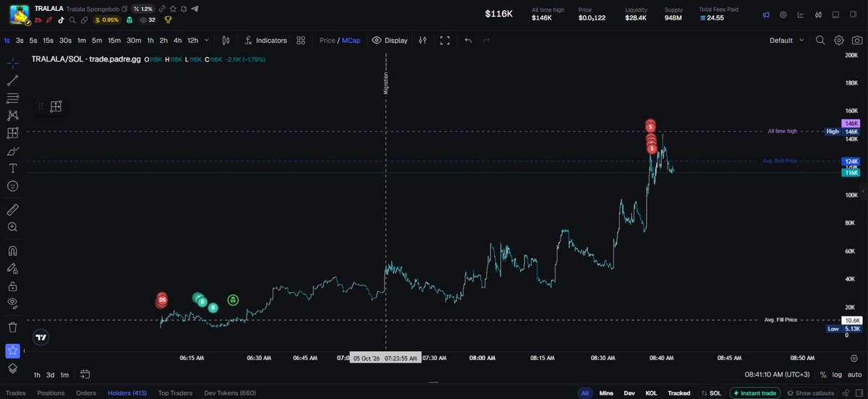Screen dimensions: 868x399
Task: Open the Indicators menu
Action: coord(265,41)
